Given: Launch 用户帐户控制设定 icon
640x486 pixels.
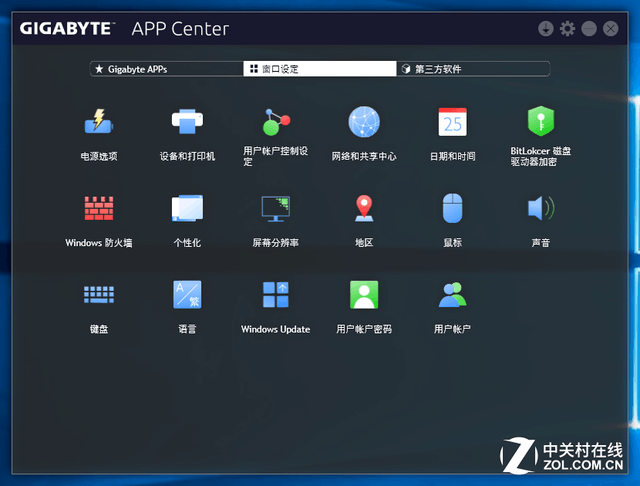Looking at the screenshot, I should (276, 122).
